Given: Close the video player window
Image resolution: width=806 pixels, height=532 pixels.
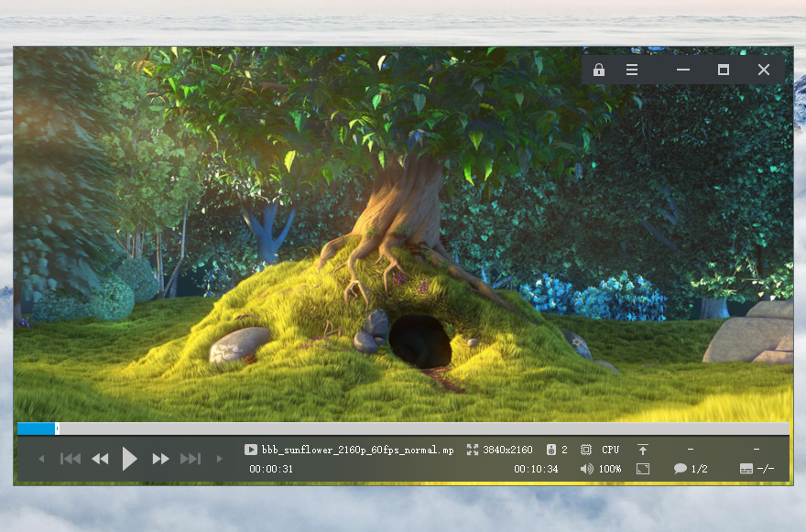Looking at the screenshot, I should point(764,70).
